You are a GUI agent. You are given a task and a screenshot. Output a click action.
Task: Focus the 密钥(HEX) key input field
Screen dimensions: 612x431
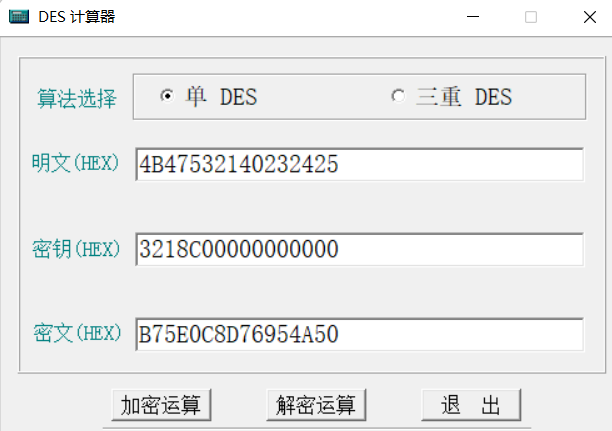pos(358,249)
